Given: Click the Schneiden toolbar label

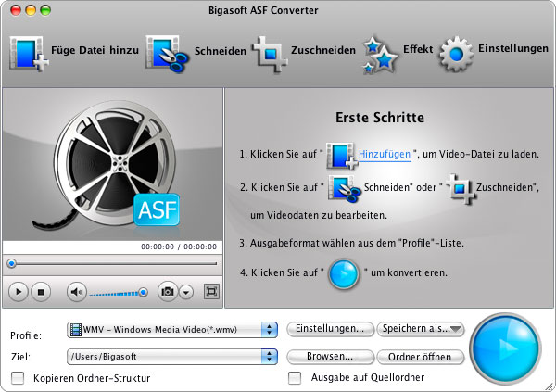Looking at the screenshot, I should (221, 51).
